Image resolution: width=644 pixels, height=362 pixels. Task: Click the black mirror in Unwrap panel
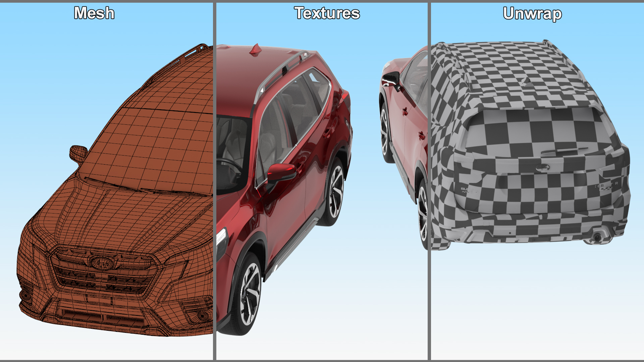pyautogui.click(x=391, y=80)
